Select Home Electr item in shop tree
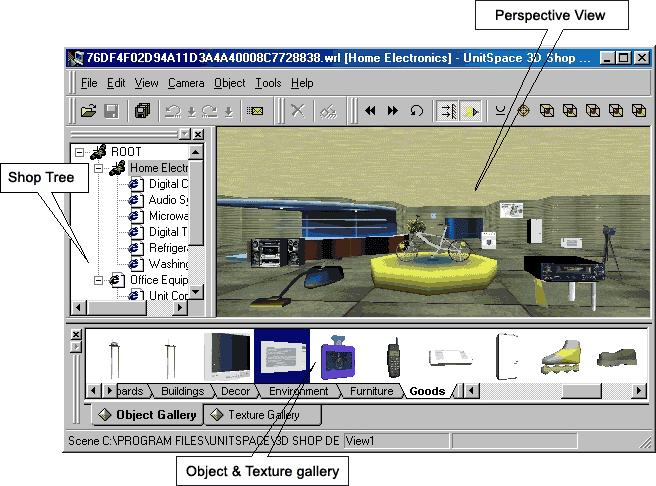This screenshot has height=486, width=656. 159,168
